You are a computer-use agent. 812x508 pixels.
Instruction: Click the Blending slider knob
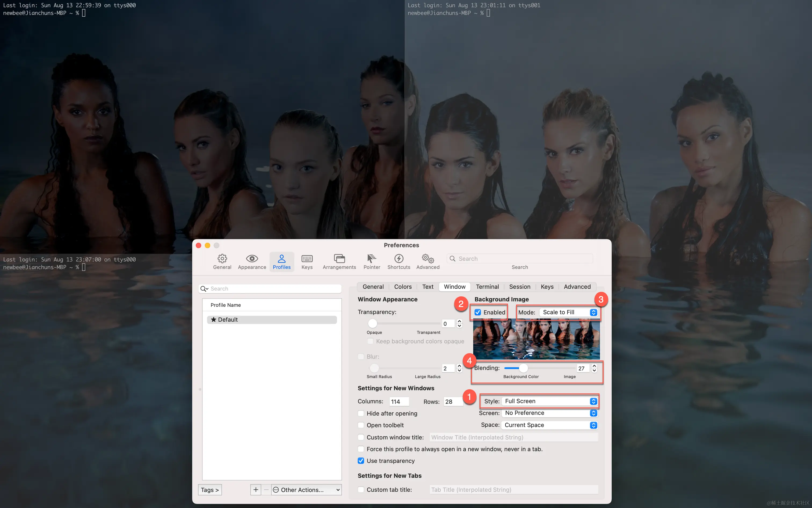[x=523, y=368]
